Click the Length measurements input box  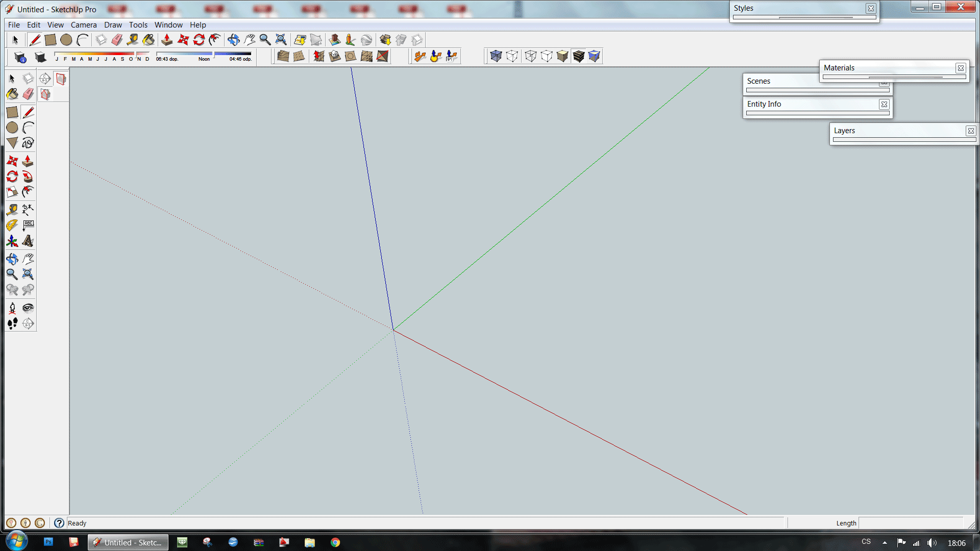tap(911, 523)
